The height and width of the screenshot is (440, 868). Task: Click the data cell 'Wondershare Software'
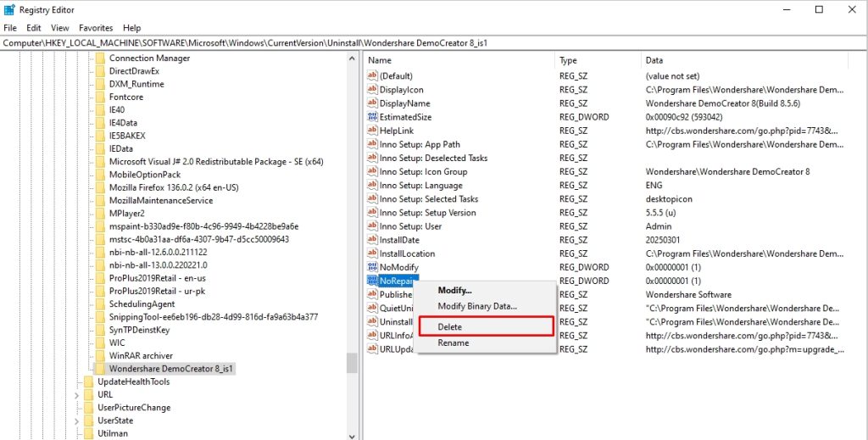[688, 294]
